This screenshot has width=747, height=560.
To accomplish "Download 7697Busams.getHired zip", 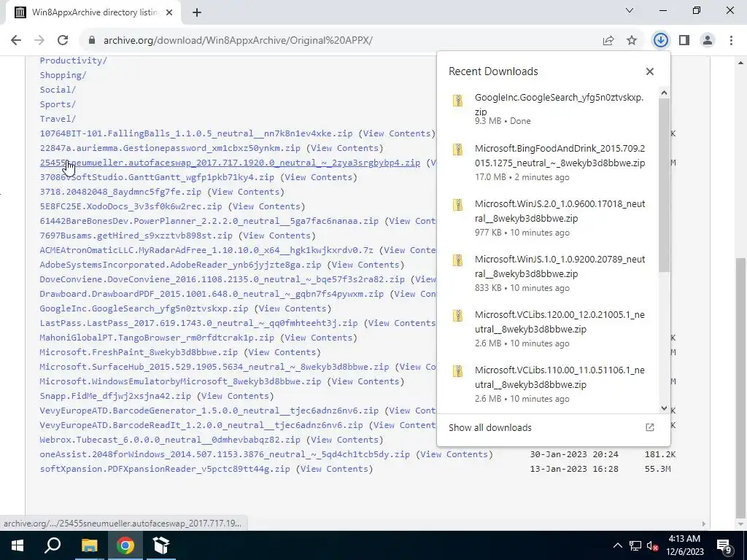I will pos(136,236).
